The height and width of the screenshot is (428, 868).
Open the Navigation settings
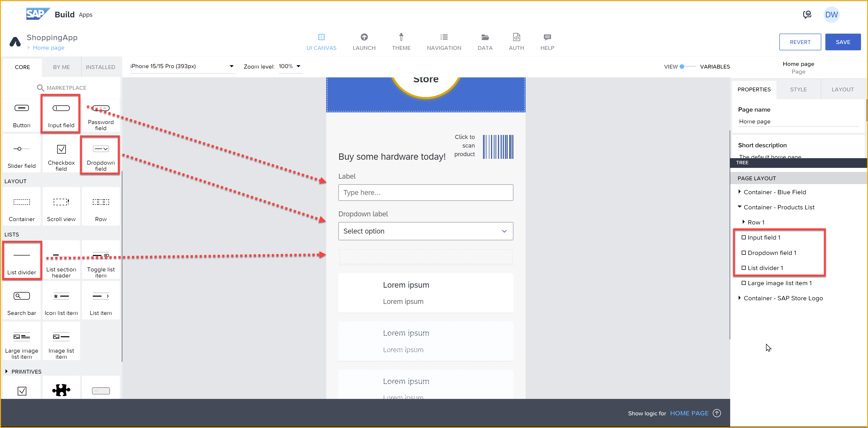tap(444, 42)
